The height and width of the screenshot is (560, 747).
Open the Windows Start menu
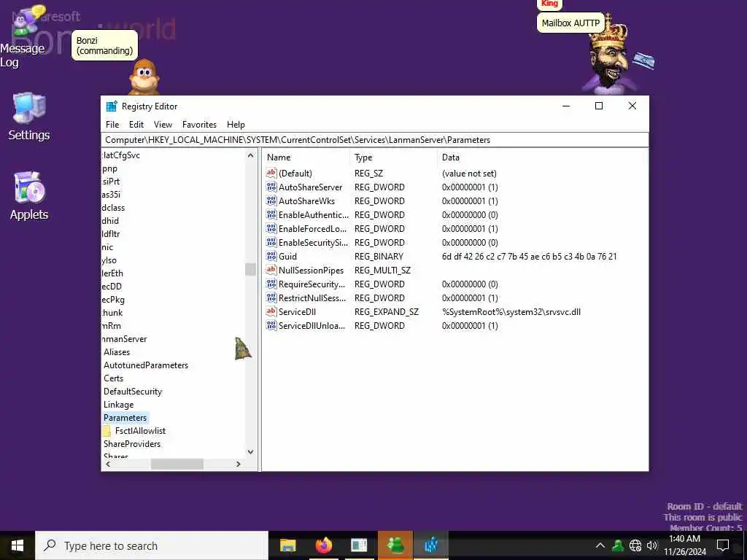[x=18, y=545]
